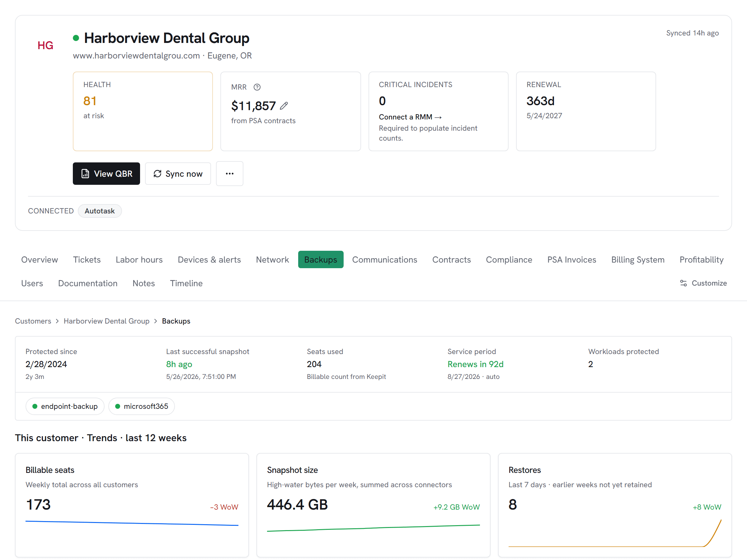Viewport: 747px width, 560px height.
Task: Go to Labor hours tab
Action: (139, 259)
